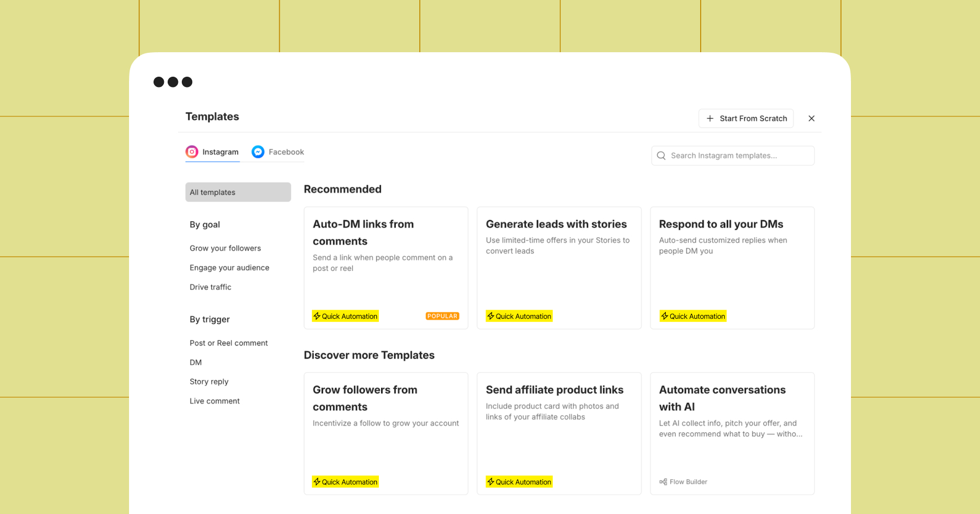
Task: Click 'Include product card with photos' description
Action: coord(552,411)
